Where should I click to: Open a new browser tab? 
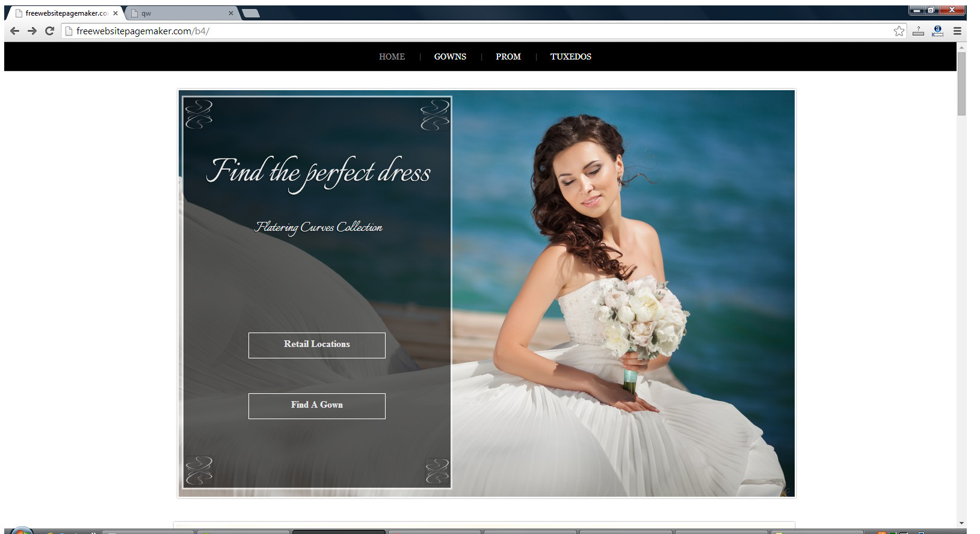tap(250, 13)
